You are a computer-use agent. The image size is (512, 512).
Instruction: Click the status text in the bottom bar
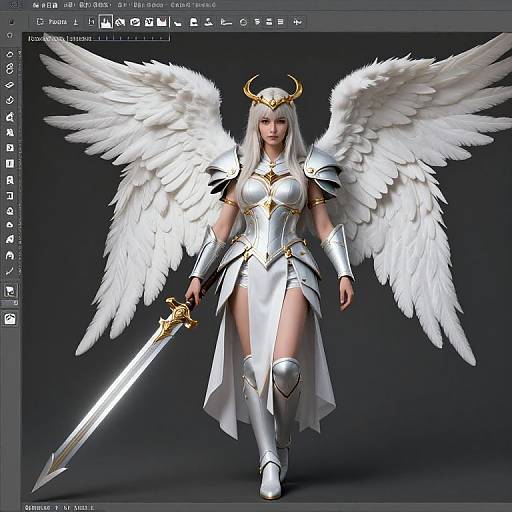(60, 508)
